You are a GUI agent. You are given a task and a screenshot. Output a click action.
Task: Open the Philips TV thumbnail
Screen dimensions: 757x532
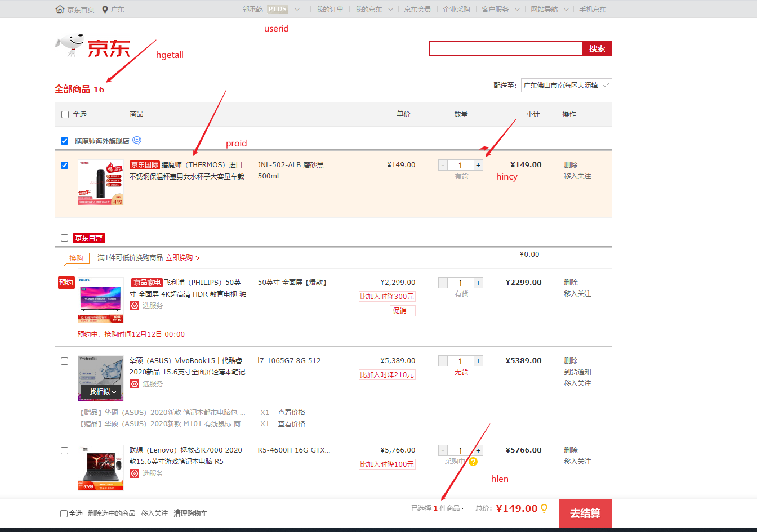click(x=101, y=300)
